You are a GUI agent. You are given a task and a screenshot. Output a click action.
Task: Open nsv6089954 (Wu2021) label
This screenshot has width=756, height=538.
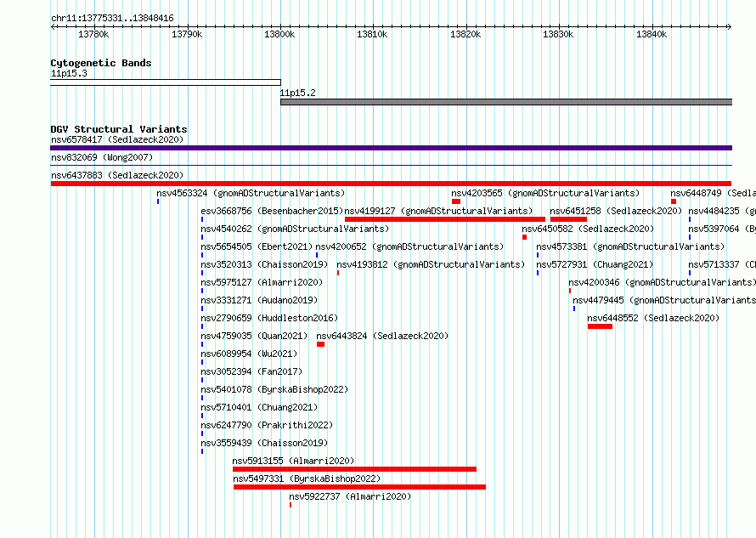tap(249, 354)
